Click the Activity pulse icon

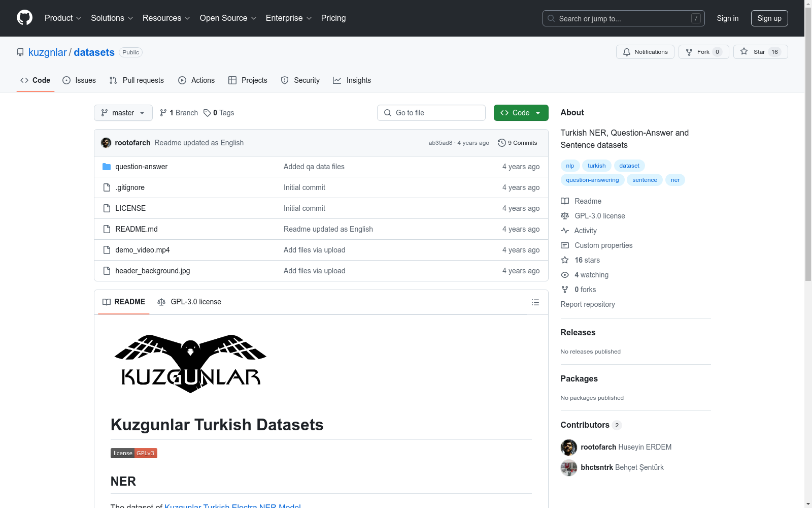[565, 231]
